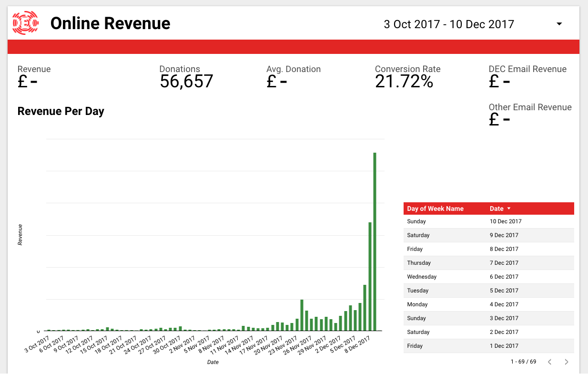The image size is (588, 375).
Task: Select the 10 Dec 2017 table row
Action: [x=488, y=221]
